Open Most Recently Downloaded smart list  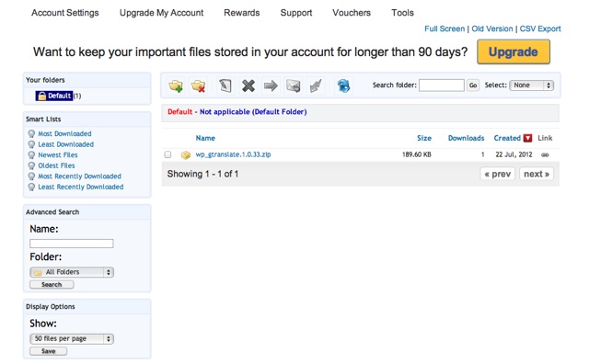pos(80,176)
